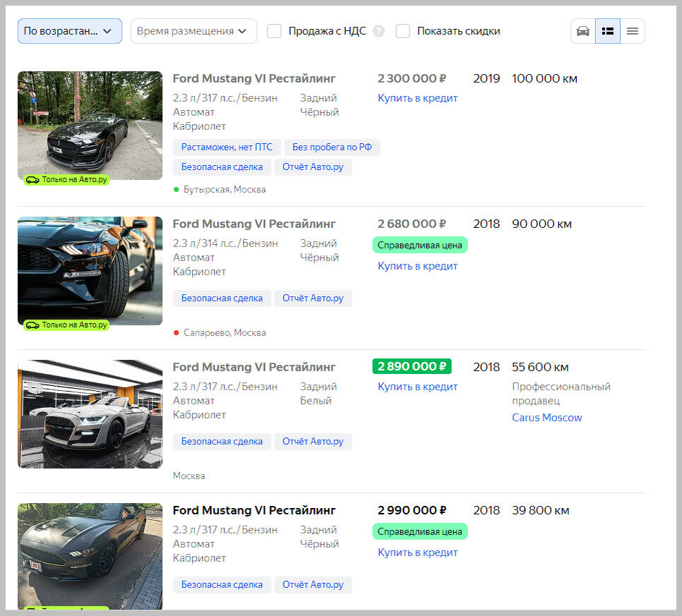Viewport: 682px width, 616px height.
Task: Open the white Mustang listing title
Action: [x=254, y=368]
